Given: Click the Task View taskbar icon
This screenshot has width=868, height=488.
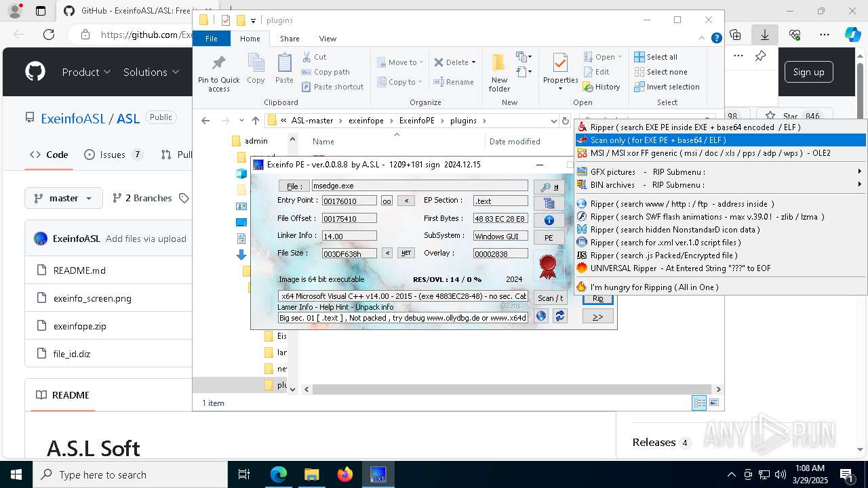Looking at the screenshot, I should (x=244, y=474).
